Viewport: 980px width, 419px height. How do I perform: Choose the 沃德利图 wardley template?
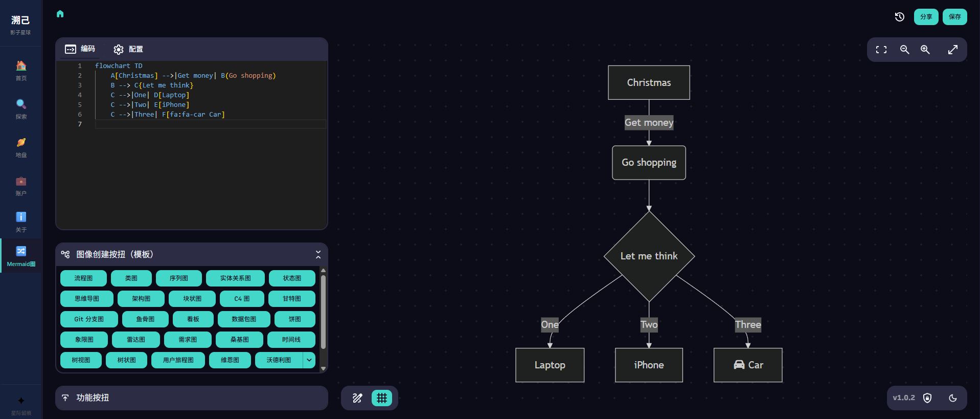(279, 360)
